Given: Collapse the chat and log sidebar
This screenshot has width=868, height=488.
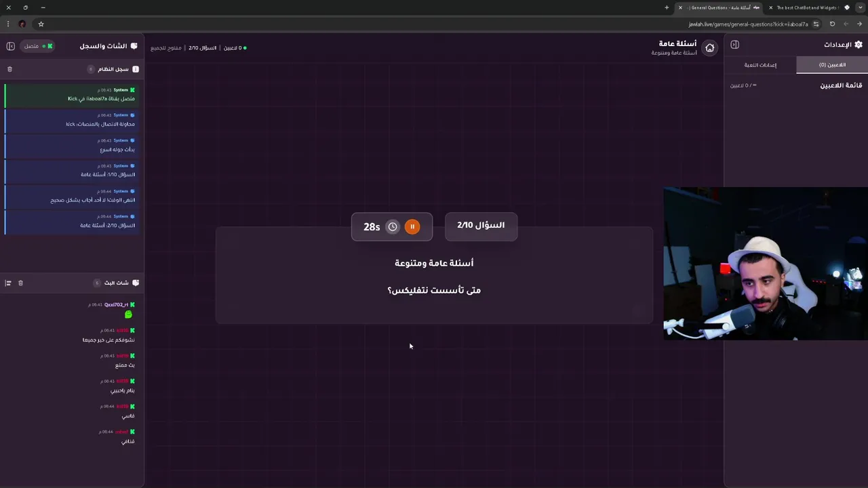Looking at the screenshot, I should [x=10, y=46].
